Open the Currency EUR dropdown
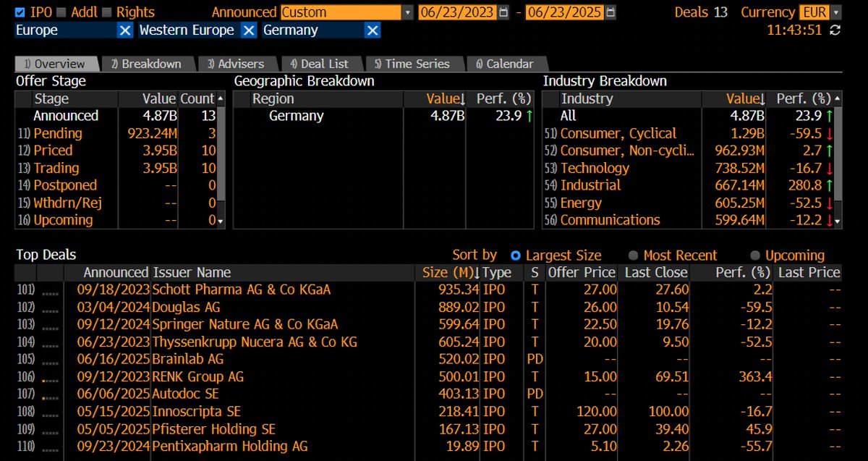 (x=836, y=12)
